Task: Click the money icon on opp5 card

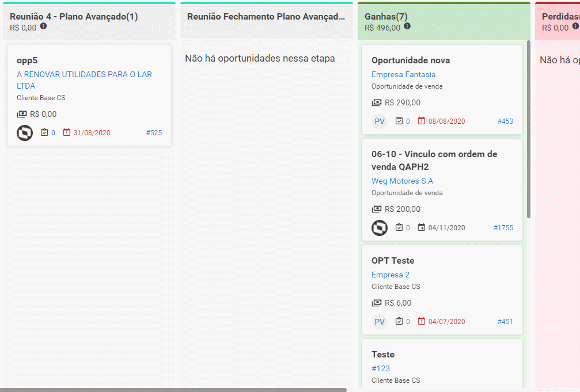Action: click(22, 114)
